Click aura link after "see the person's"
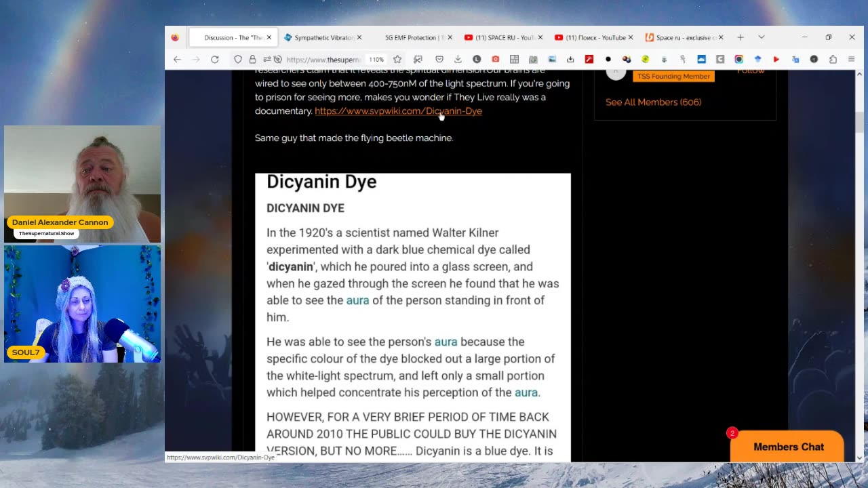868x488 pixels. coord(446,342)
